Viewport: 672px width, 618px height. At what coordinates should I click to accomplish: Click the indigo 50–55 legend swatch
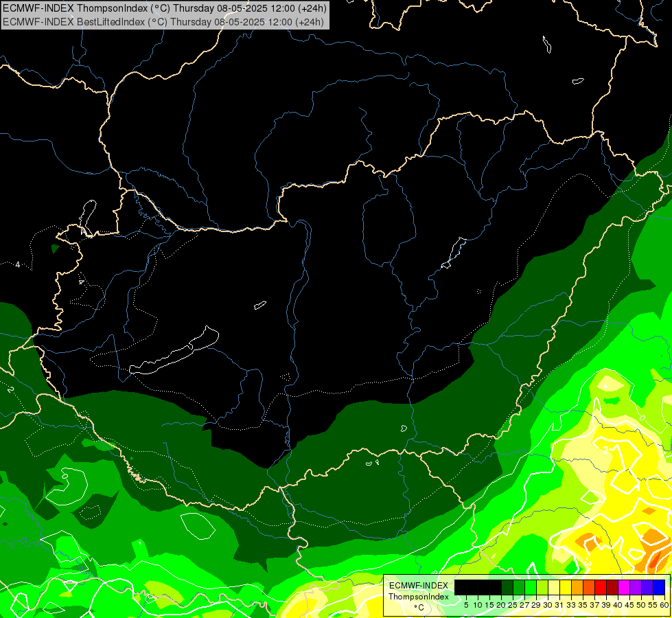pyautogui.click(x=647, y=588)
